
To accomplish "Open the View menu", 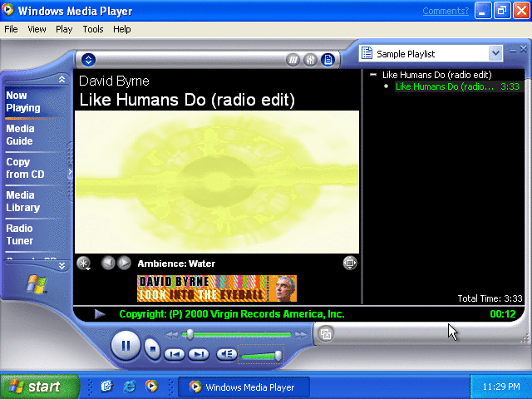I will pyautogui.click(x=37, y=29).
